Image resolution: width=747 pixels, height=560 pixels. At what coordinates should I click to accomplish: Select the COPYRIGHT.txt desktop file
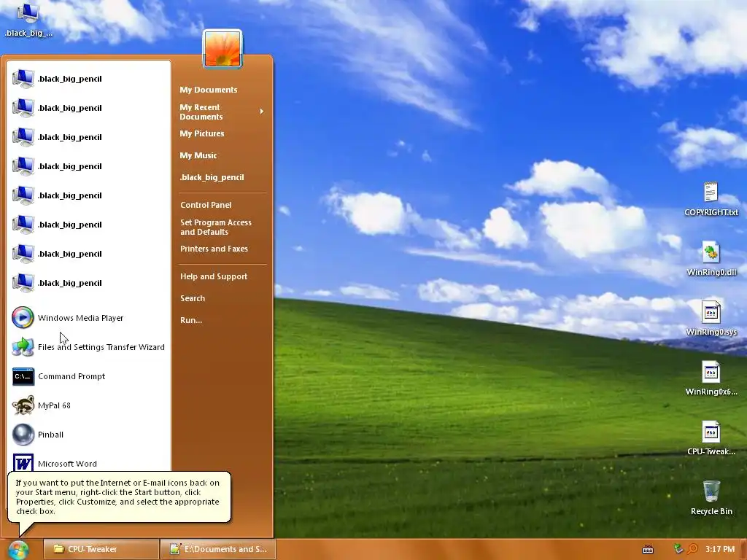pyautogui.click(x=711, y=199)
